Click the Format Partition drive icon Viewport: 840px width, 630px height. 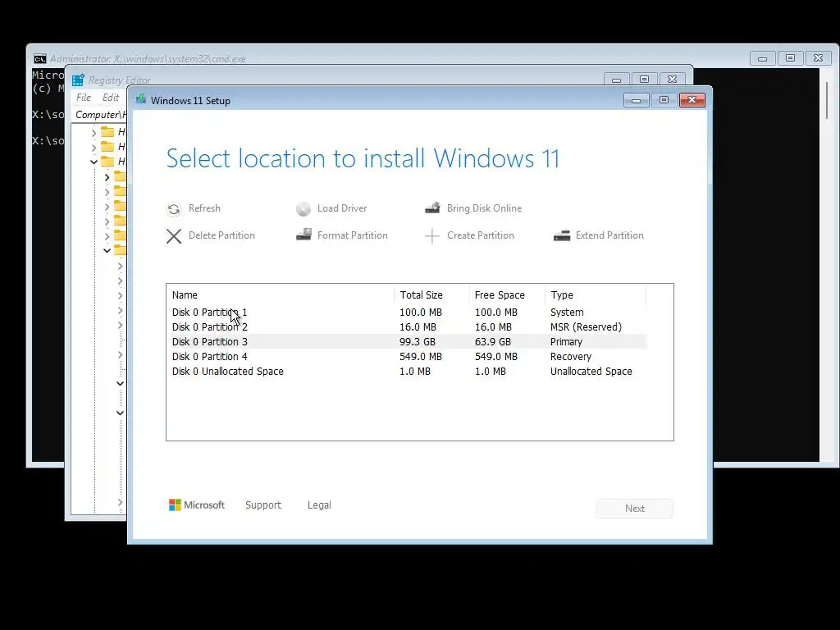[x=304, y=235]
